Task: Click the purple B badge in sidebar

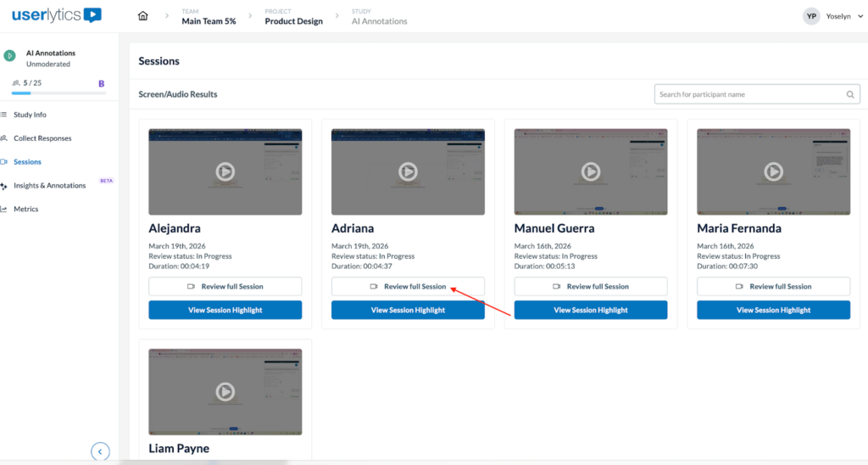Action: pos(102,84)
